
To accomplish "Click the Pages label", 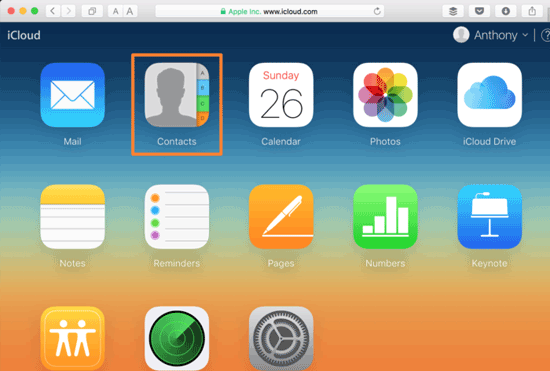I will tap(281, 263).
